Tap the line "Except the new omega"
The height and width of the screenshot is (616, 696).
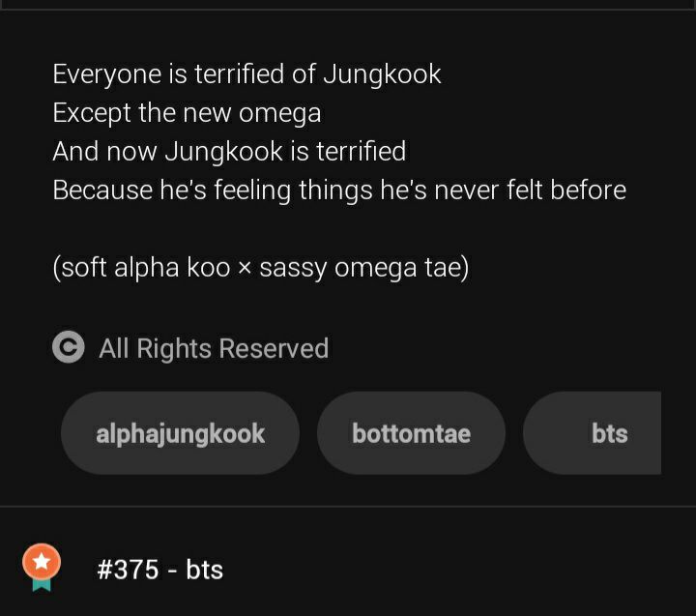click(187, 113)
